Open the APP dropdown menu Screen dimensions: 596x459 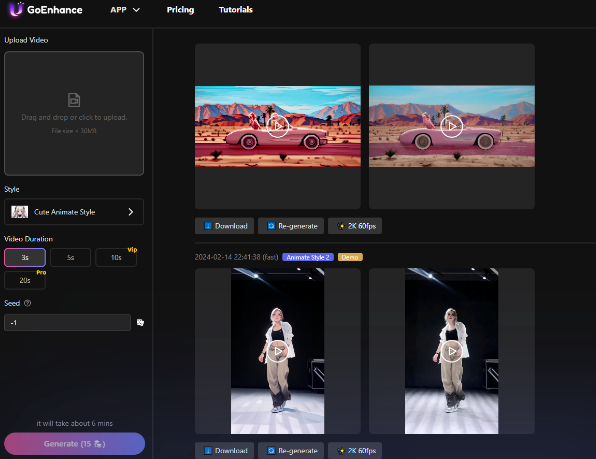125,10
